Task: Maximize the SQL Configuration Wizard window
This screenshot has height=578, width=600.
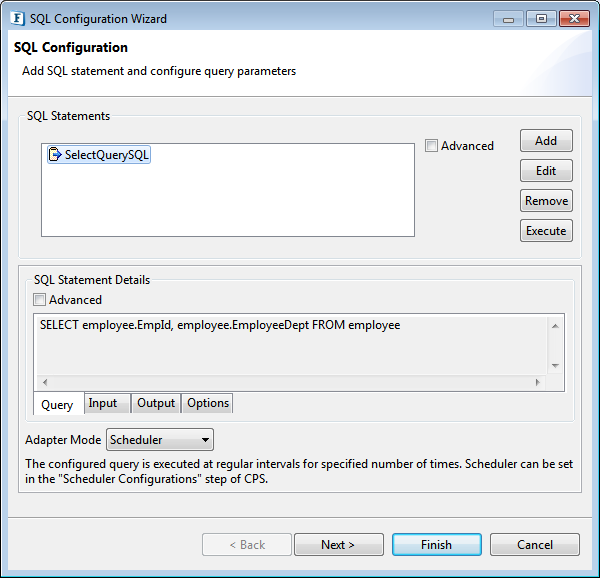Action: pos(541,19)
